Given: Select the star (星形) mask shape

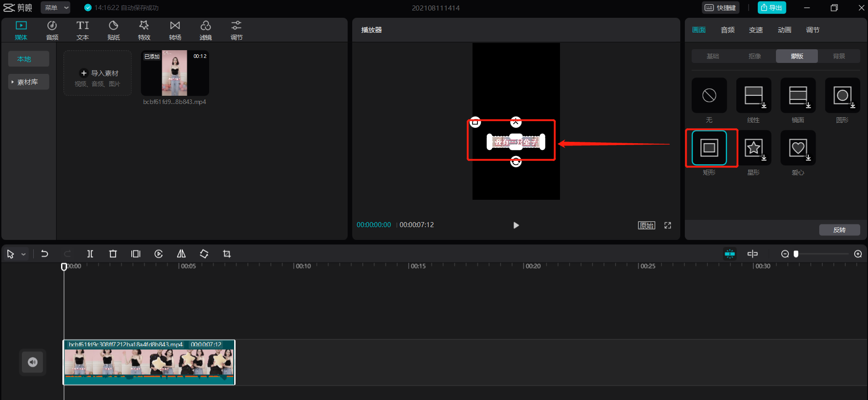Looking at the screenshot, I should coord(753,148).
